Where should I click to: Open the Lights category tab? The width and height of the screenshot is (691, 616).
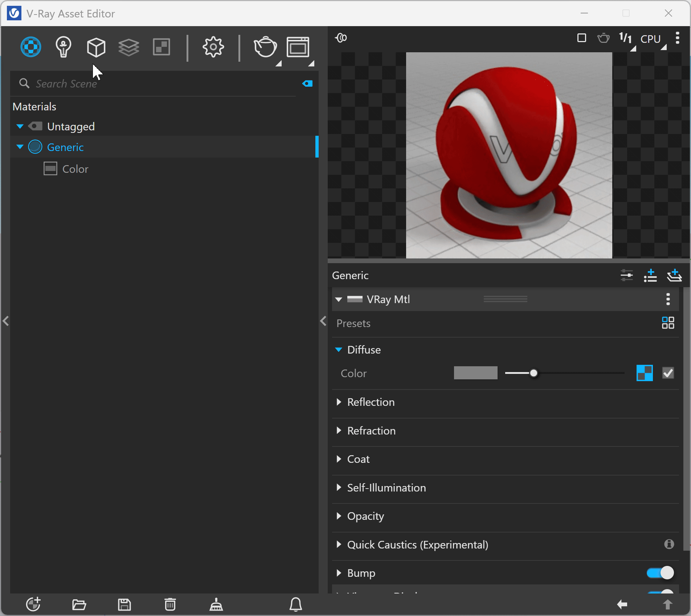[64, 47]
